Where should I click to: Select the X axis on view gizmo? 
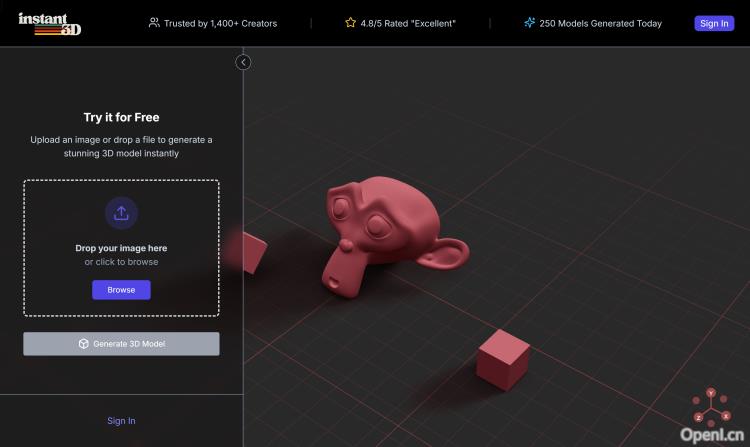coord(725,415)
